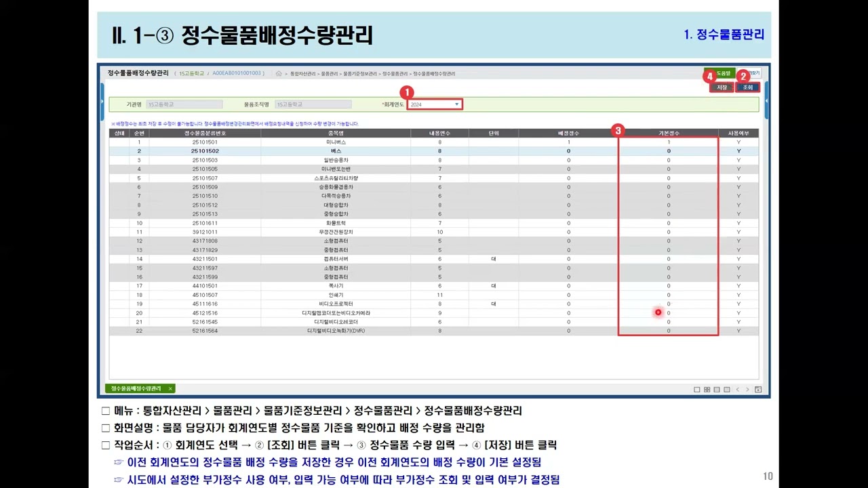Click the window list icon at bottom right
868x488 pixels.
[758, 390]
